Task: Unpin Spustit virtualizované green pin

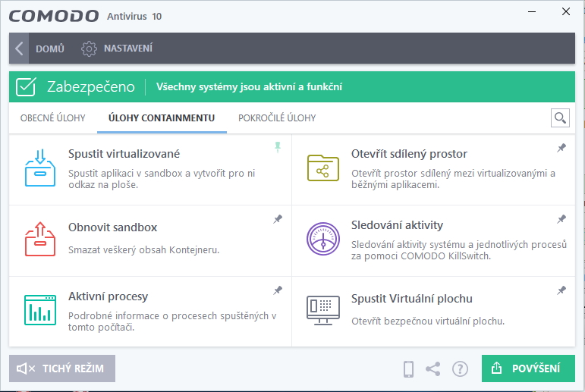Action: click(278, 148)
